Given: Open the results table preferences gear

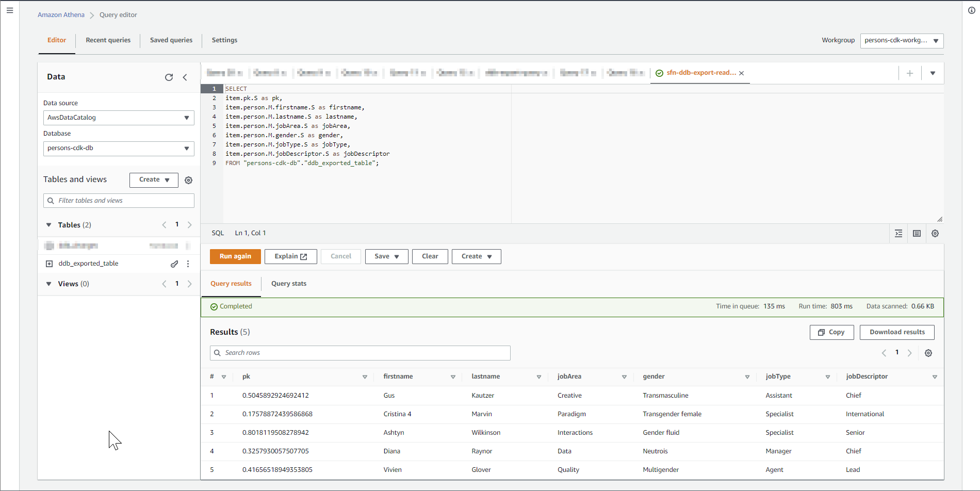Looking at the screenshot, I should [928, 353].
